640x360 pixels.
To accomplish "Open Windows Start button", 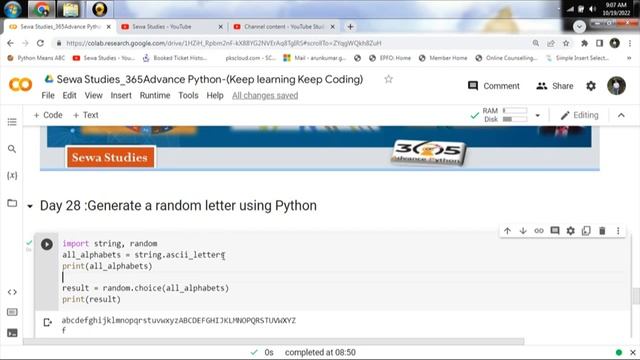I will [12, 9].
